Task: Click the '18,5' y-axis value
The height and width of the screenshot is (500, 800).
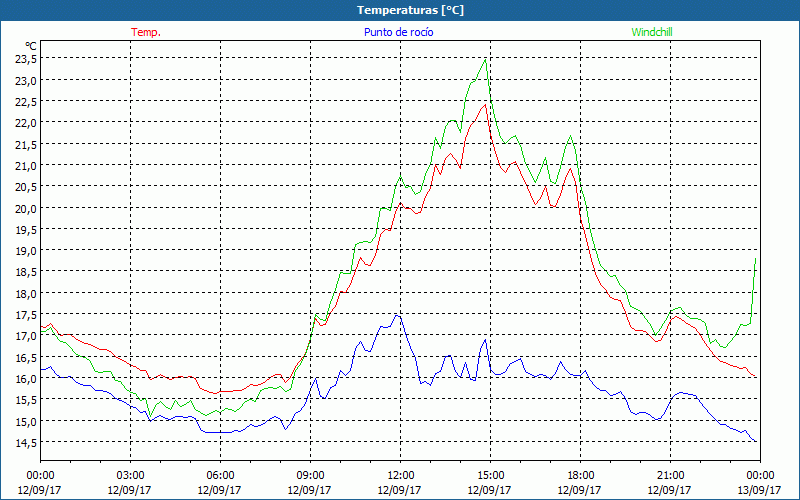Action: click(x=26, y=272)
